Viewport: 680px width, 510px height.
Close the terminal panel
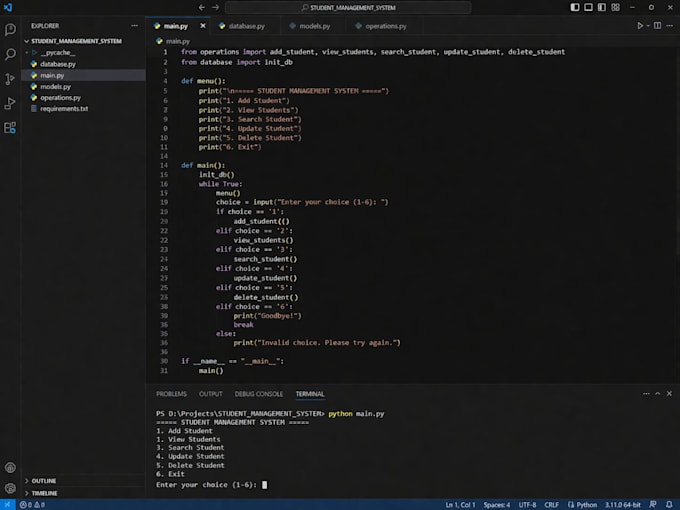(x=669, y=393)
